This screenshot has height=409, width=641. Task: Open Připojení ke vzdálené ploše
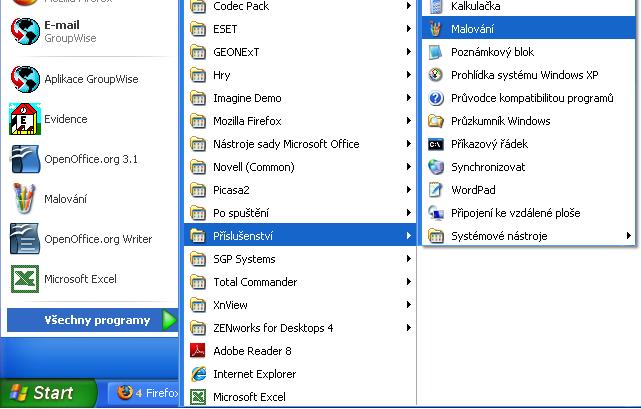click(515, 213)
